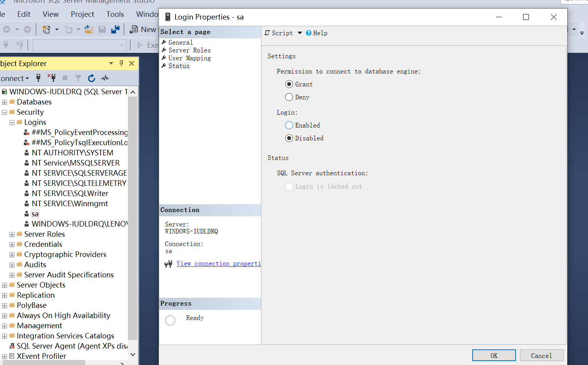Click the Filter funnel icon in Object Explorer
This screenshot has width=588, height=365.
tap(78, 78)
